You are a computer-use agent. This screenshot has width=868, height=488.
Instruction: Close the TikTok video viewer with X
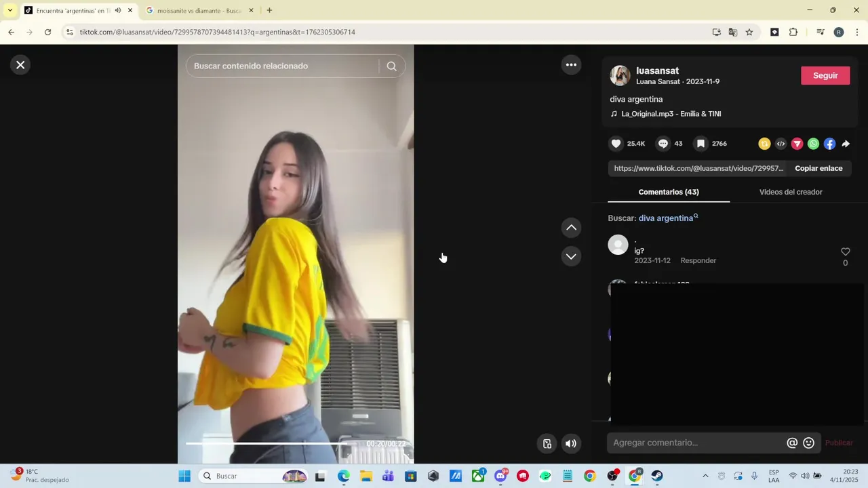click(x=20, y=65)
